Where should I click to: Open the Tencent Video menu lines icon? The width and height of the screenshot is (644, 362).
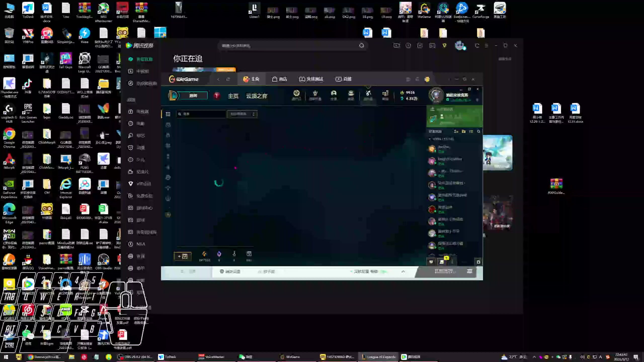487,46
